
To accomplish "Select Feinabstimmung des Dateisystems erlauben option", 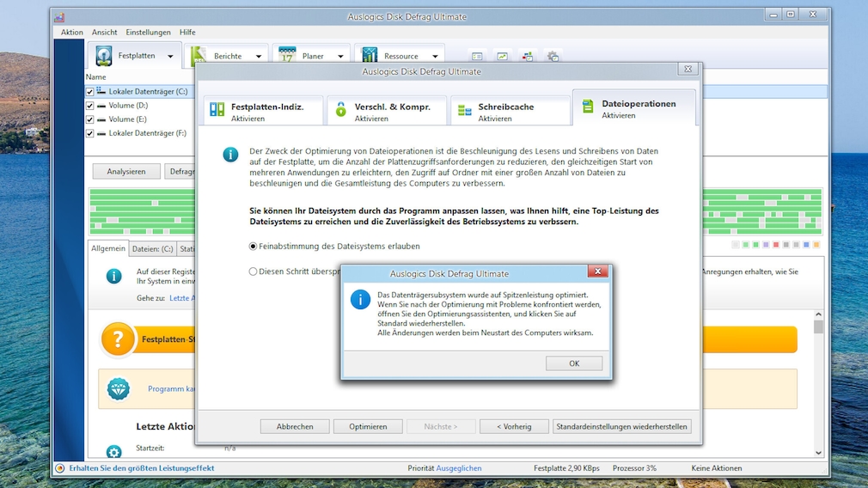I will [x=253, y=246].
